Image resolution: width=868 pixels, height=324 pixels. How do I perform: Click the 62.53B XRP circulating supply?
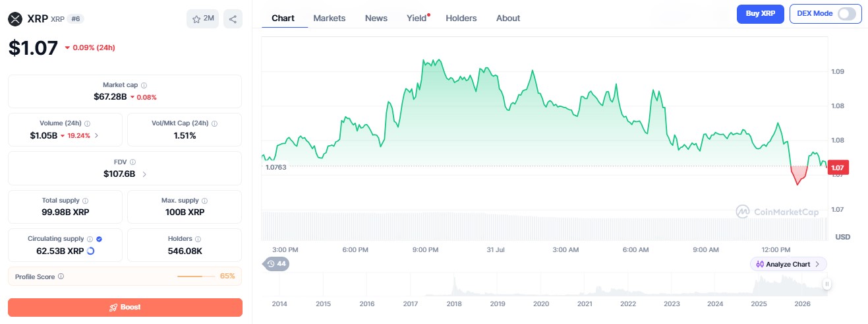60,251
